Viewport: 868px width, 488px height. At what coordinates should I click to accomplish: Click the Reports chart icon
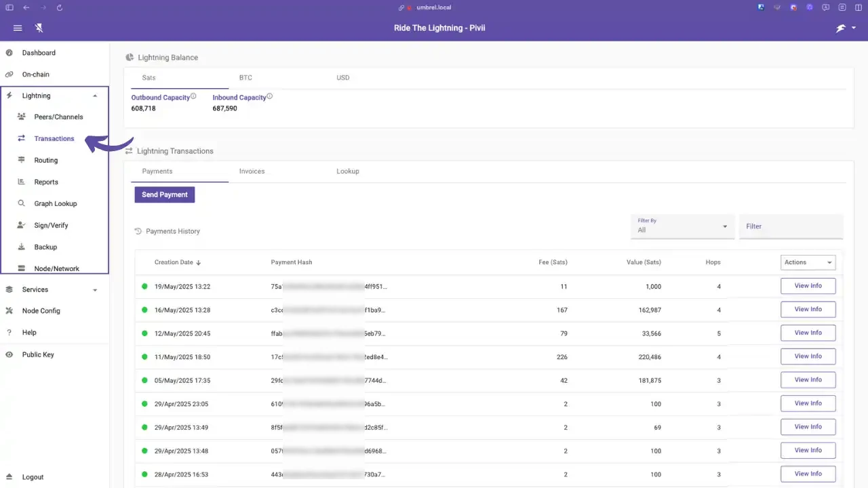click(21, 182)
